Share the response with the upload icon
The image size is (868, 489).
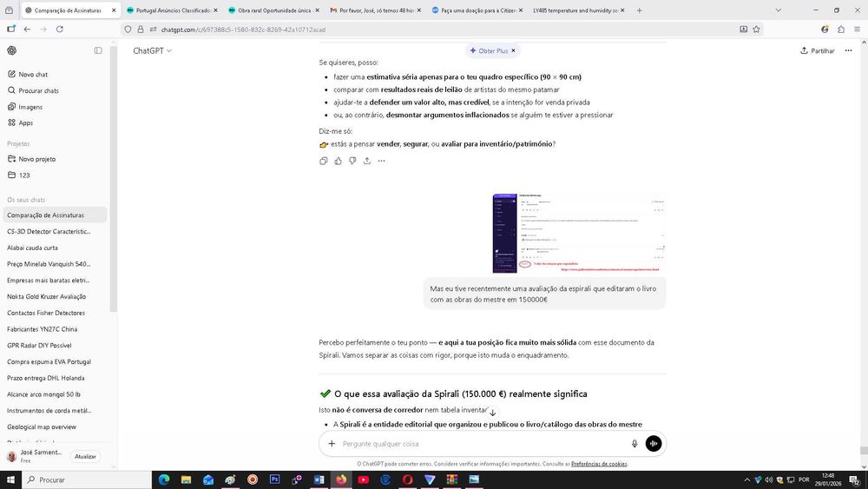(x=367, y=162)
